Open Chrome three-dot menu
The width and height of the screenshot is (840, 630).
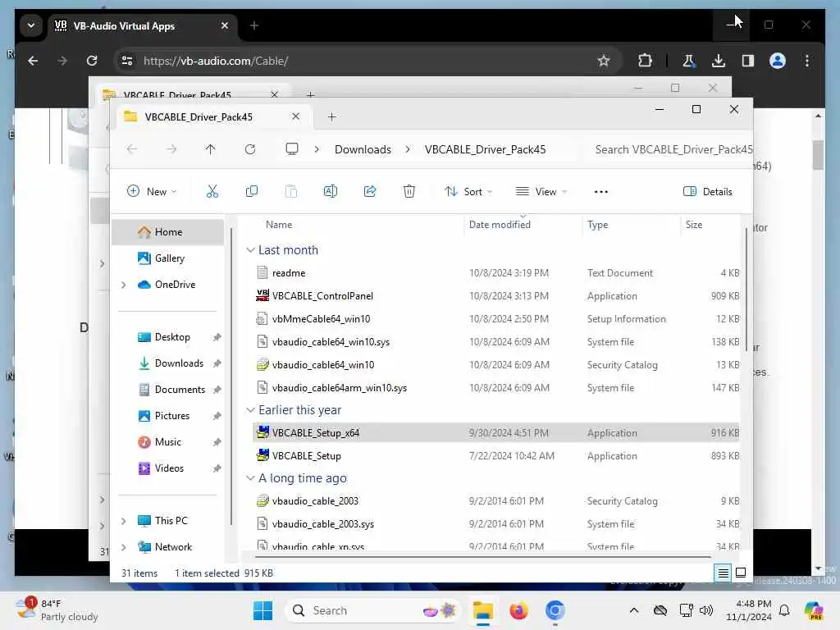coord(807,61)
